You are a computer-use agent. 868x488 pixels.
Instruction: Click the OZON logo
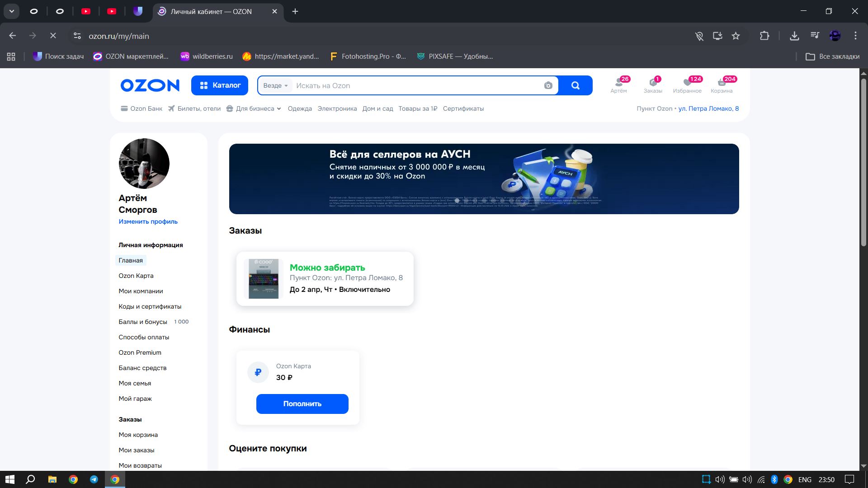[x=150, y=85]
